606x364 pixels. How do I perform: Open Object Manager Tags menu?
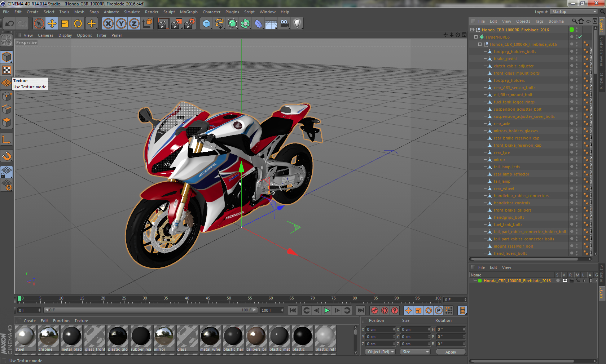pos(539,21)
